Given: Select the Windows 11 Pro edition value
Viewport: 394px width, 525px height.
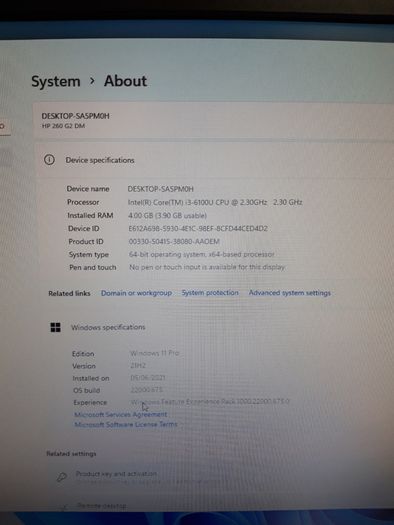Looking at the screenshot, I should tap(154, 353).
